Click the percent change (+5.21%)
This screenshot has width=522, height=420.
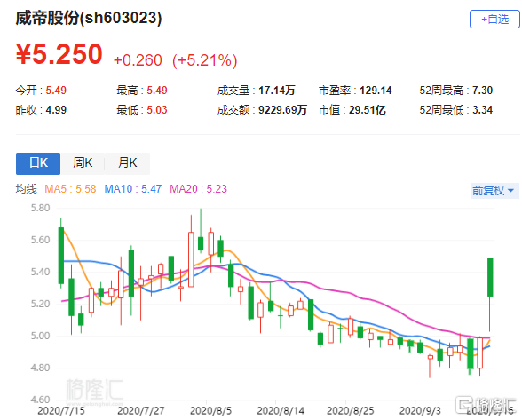click(205, 60)
